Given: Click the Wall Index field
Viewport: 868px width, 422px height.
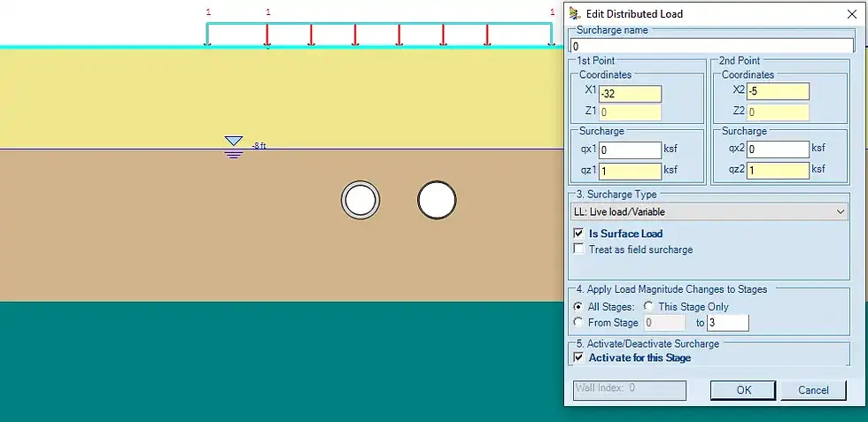Looking at the screenshot, I should coord(630,389).
